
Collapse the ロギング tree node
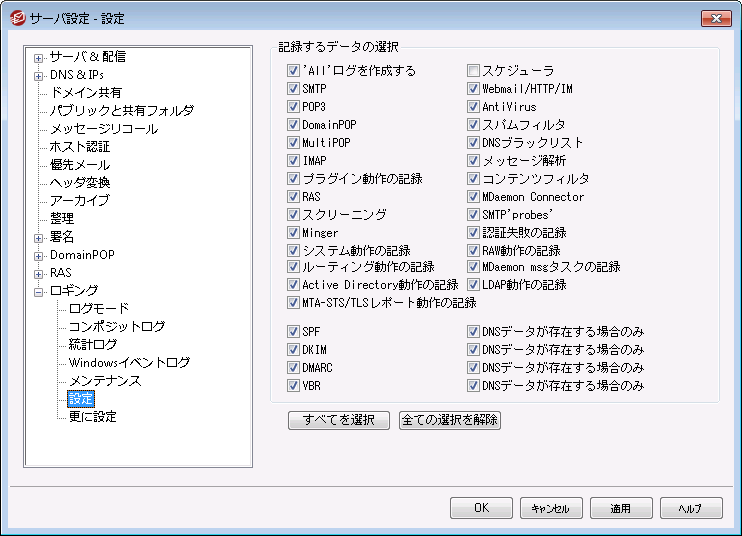pos(38,292)
